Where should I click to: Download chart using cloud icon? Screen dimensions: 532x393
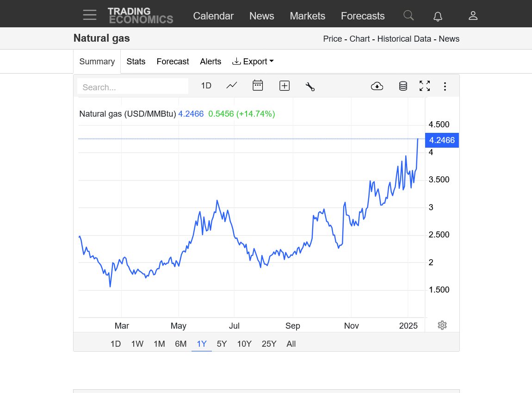click(x=377, y=86)
